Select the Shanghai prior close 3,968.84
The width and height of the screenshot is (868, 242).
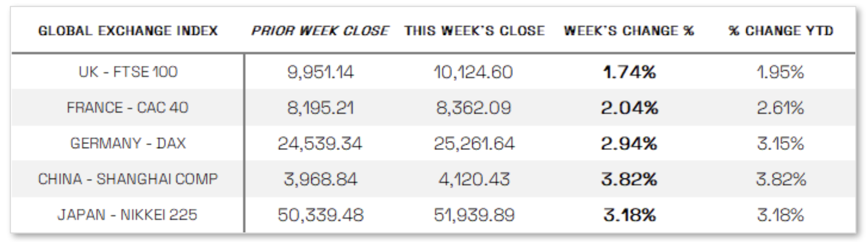click(320, 179)
